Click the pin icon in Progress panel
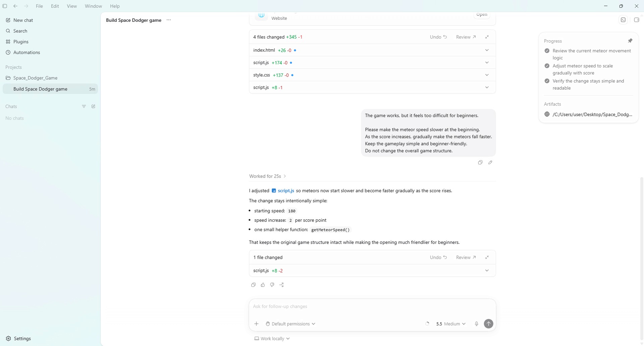 (x=630, y=41)
